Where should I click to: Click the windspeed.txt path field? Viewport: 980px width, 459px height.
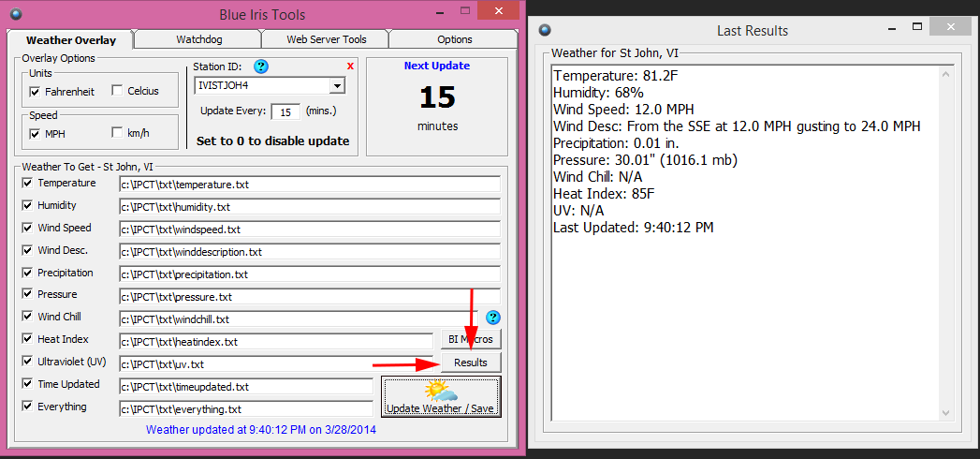coord(310,229)
